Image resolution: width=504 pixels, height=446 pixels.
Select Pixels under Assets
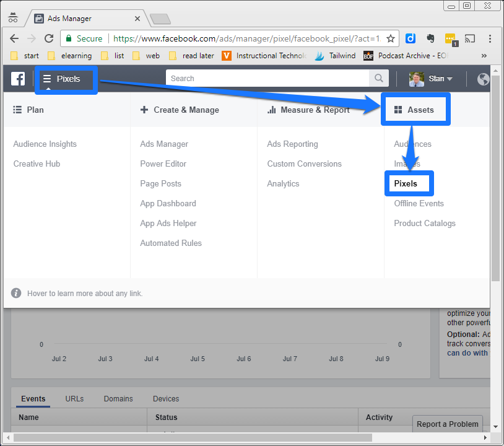tap(406, 183)
